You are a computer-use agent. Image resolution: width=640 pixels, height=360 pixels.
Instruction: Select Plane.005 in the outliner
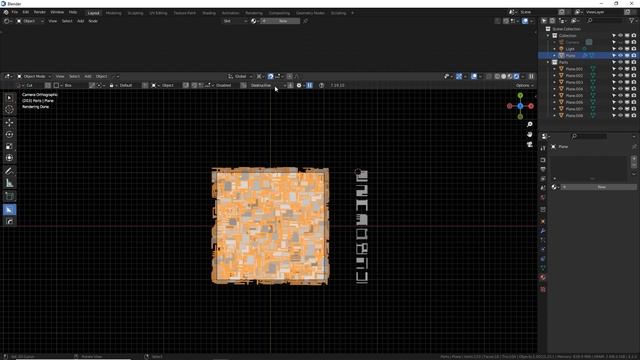[x=574, y=96]
